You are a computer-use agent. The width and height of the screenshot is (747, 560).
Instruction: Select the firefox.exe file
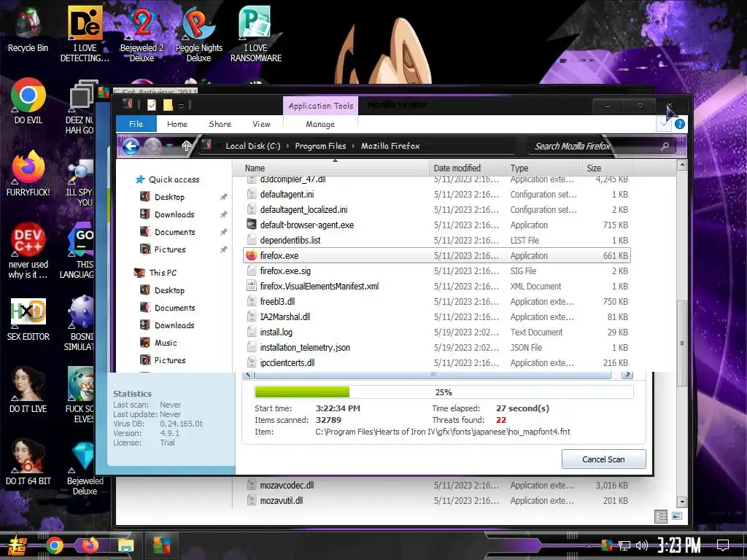coord(437,255)
